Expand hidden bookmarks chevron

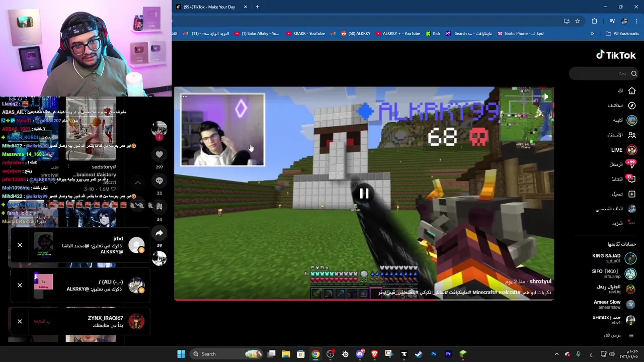click(592, 34)
